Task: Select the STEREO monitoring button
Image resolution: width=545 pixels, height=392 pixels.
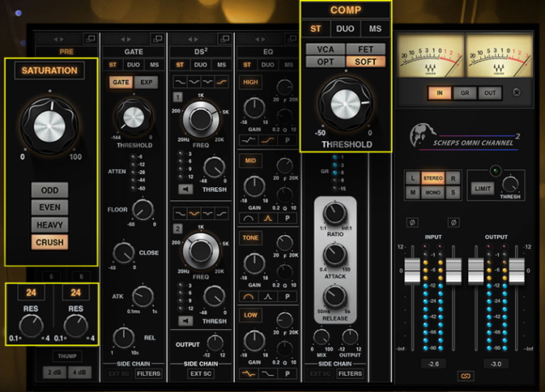Action: pos(432,178)
